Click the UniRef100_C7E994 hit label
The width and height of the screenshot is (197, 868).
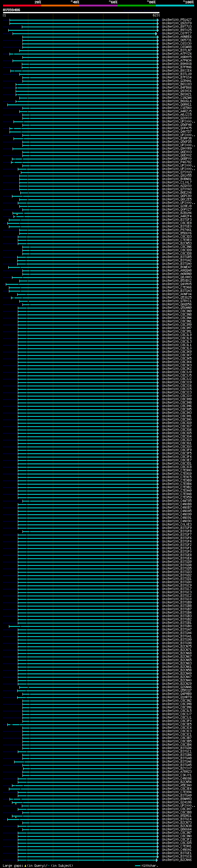176,792
